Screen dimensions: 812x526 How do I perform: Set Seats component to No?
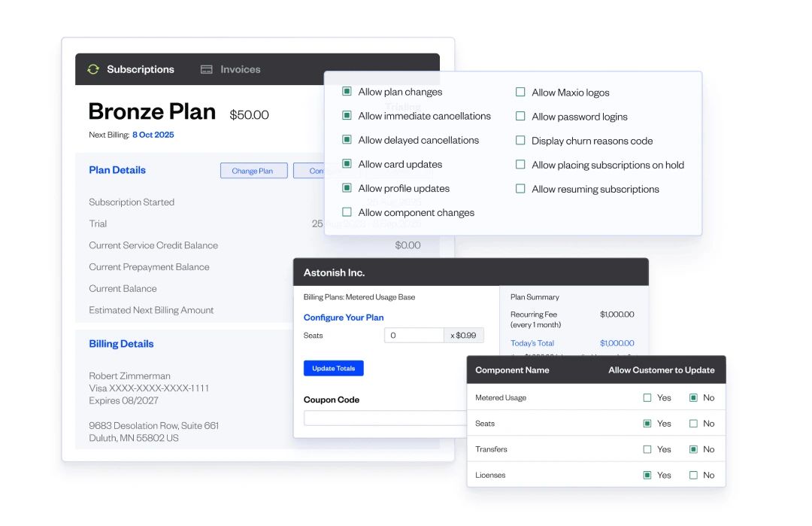coord(692,423)
